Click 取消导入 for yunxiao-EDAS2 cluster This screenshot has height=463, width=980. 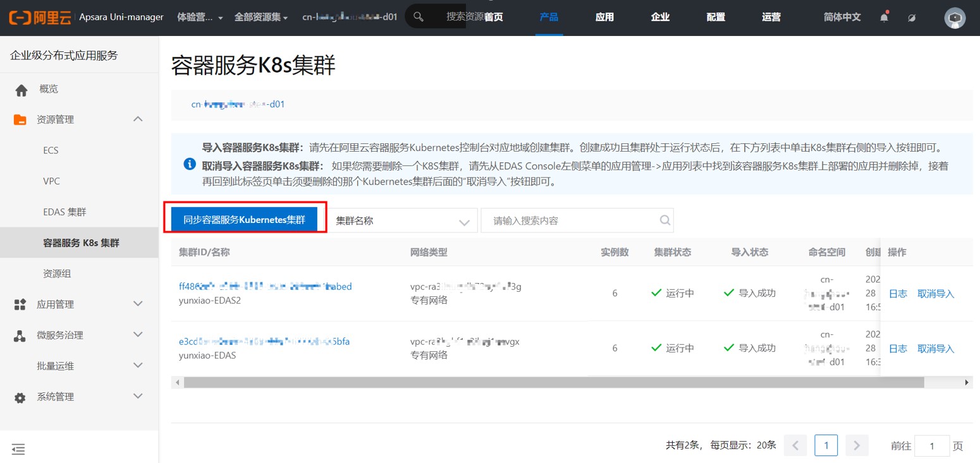(x=936, y=294)
